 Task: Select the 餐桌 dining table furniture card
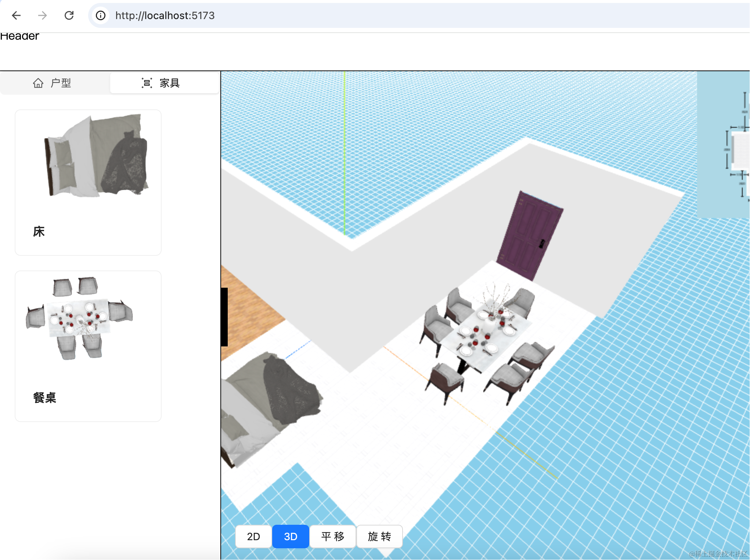click(88, 346)
